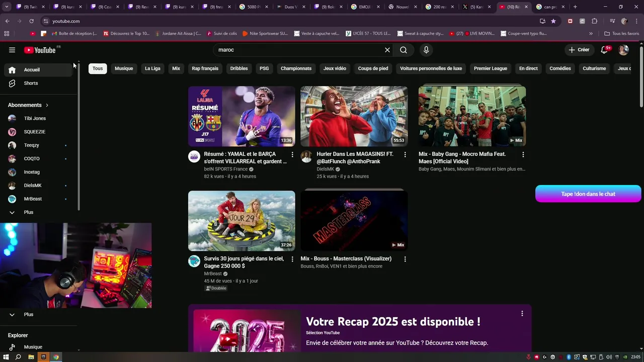644x362 pixels.
Task: Start voice search with the microphone
Action: [426, 50]
